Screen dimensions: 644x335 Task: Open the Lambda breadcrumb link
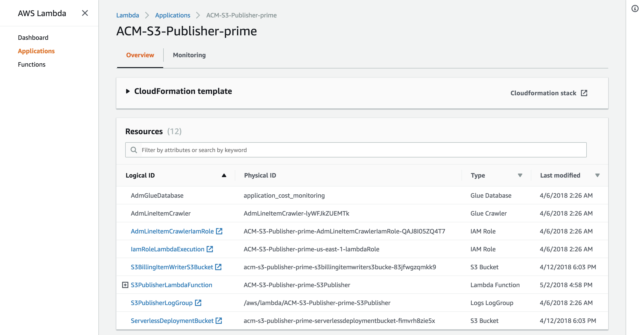pos(128,15)
